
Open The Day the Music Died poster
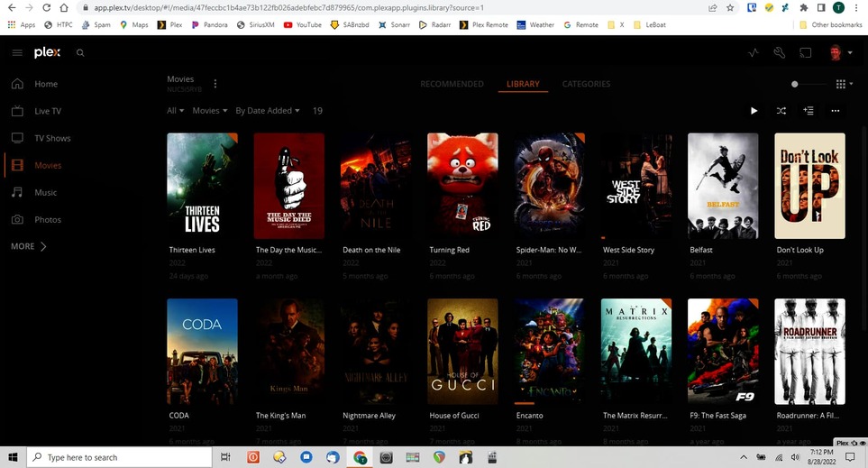pos(289,186)
